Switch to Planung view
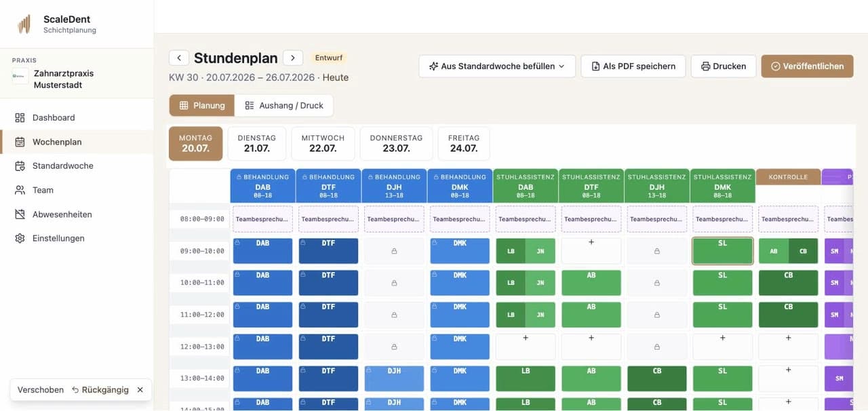The image size is (868, 411). click(201, 105)
